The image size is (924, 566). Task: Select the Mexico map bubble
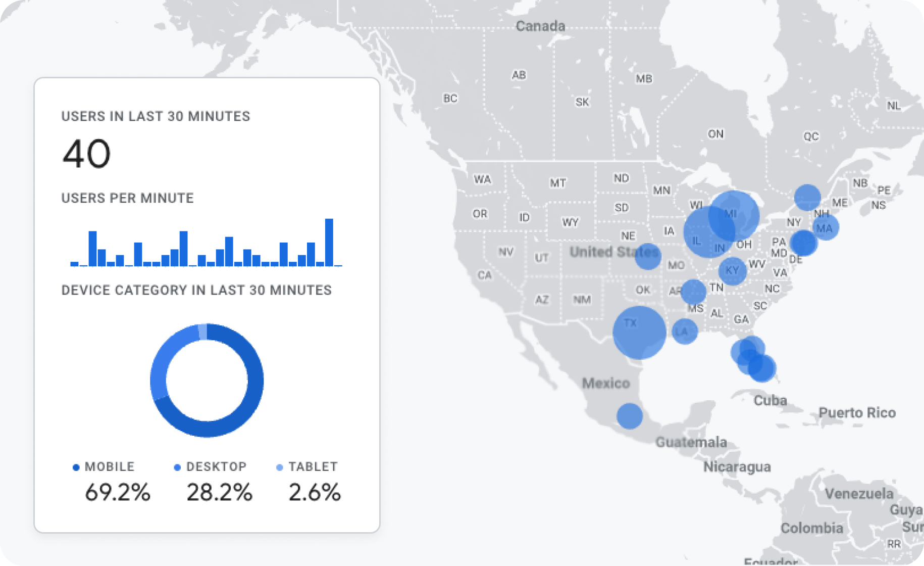[x=629, y=416]
